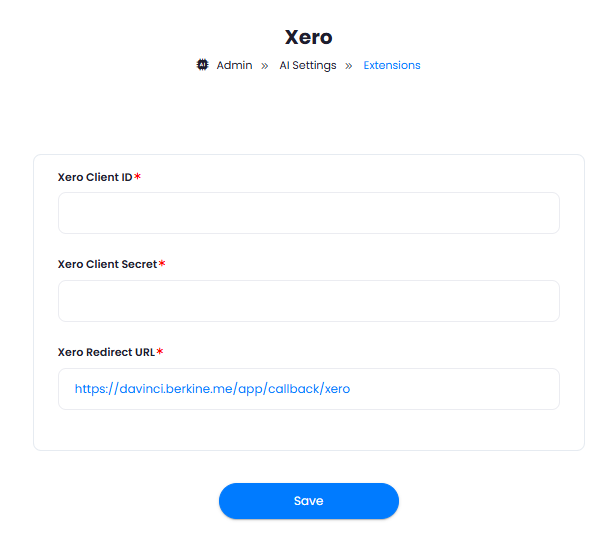Click the red asterisk beside Client Secret
Viewport: 613px width, 536px height.
[x=162, y=264]
